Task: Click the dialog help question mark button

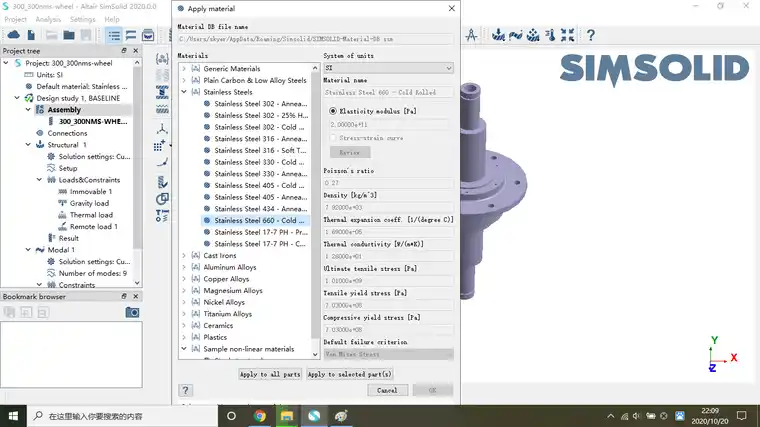Action: (185, 390)
